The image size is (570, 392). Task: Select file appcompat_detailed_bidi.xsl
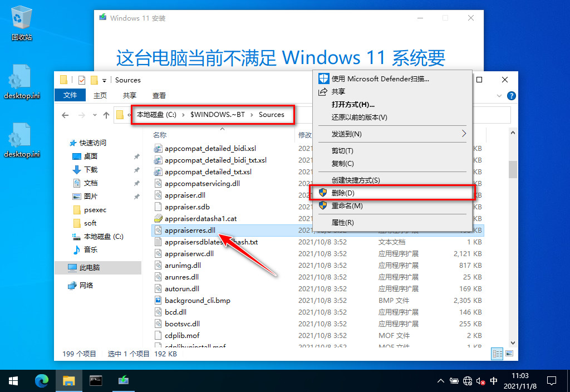pyautogui.click(x=210, y=148)
